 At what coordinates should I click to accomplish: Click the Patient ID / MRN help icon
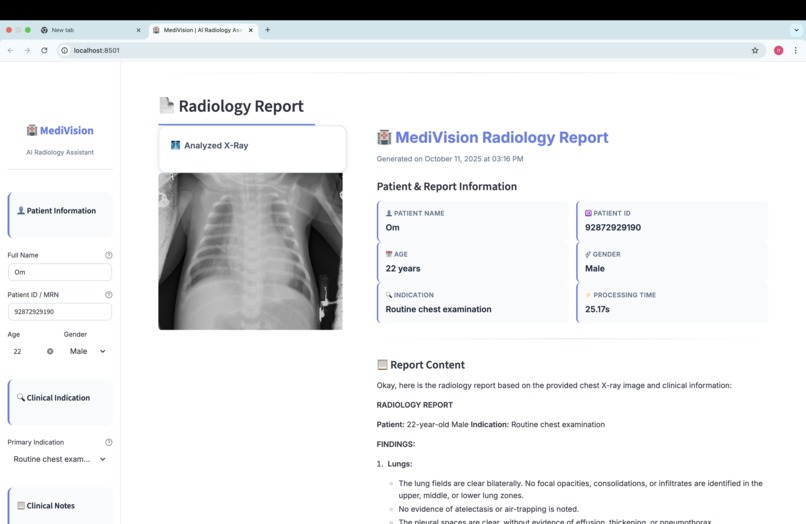(108, 295)
